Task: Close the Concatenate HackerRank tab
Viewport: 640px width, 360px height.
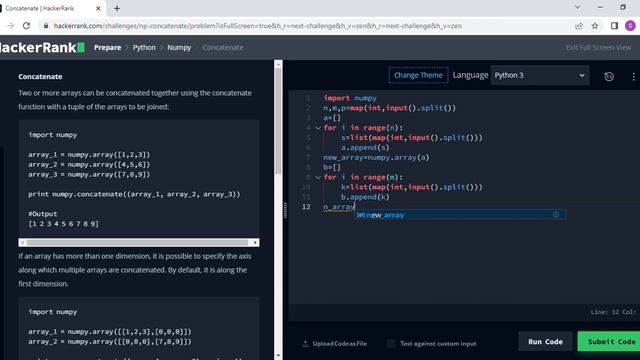Action: click(98, 8)
